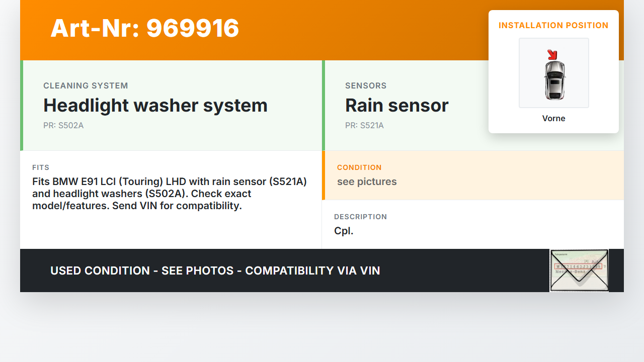The width and height of the screenshot is (644, 362).
Task: Click the FITS section label
Action: pyautogui.click(x=41, y=167)
